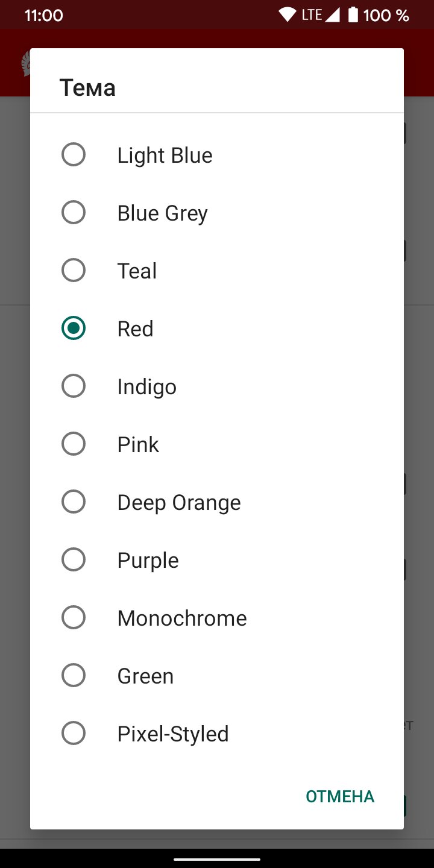
Task: Dismiss dialog with ОТМЕНА button
Action: point(340,797)
